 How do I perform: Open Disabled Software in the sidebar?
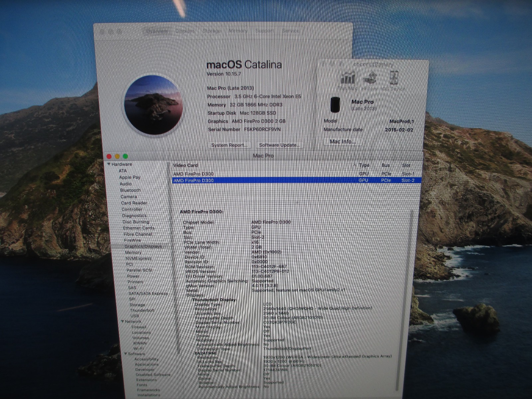[153, 375]
